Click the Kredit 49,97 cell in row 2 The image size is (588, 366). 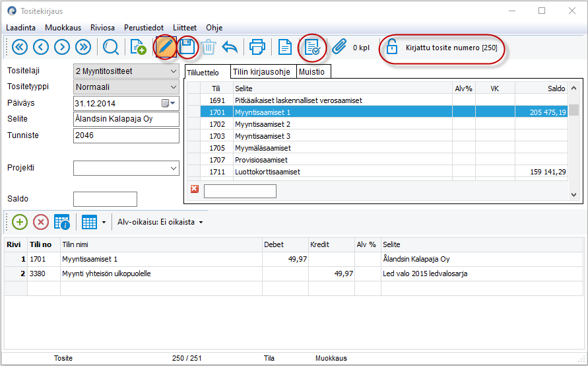331,274
